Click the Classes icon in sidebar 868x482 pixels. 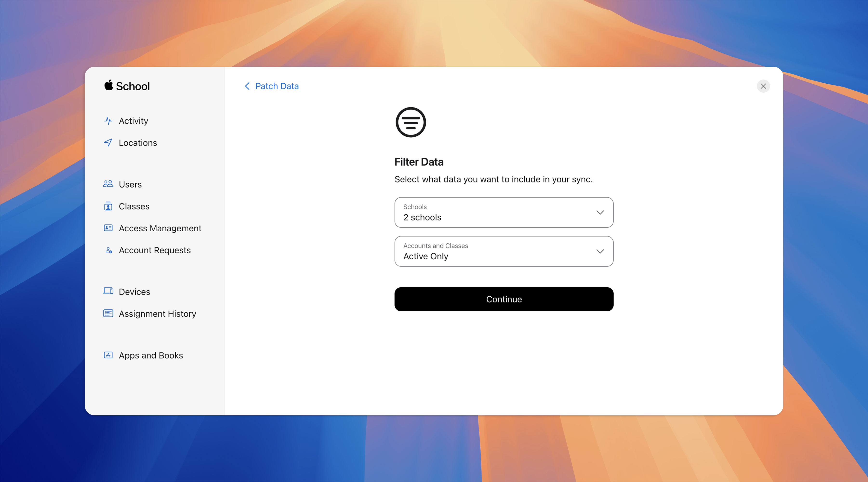click(108, 206)
